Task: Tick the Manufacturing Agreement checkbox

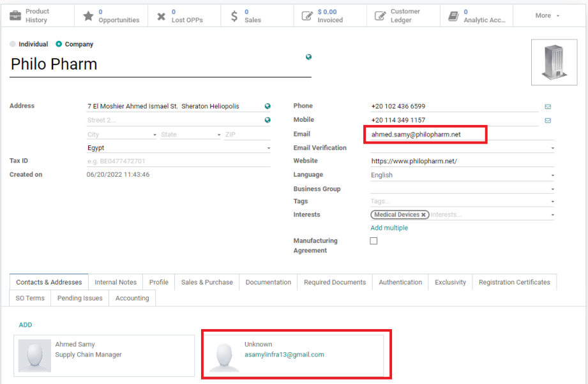Action: click(x=373, y=241)
